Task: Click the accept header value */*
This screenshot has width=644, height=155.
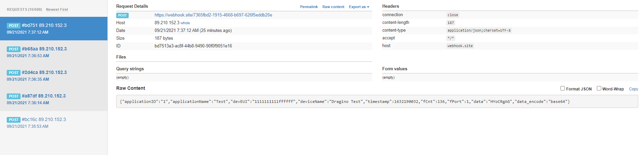Action: (451, 38)
